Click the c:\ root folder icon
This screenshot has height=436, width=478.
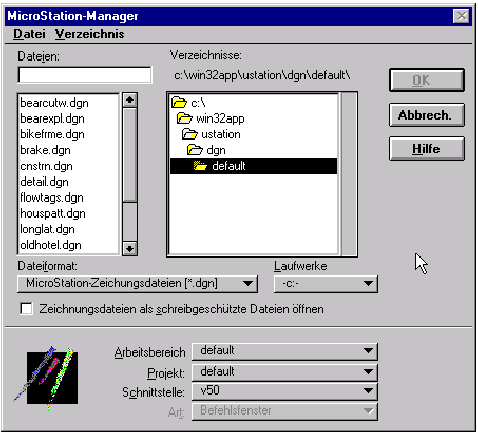point(179,102)
